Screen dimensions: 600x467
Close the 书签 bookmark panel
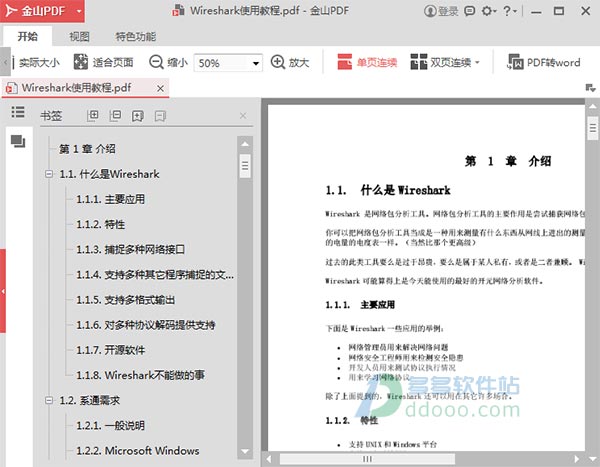point(243,116)
